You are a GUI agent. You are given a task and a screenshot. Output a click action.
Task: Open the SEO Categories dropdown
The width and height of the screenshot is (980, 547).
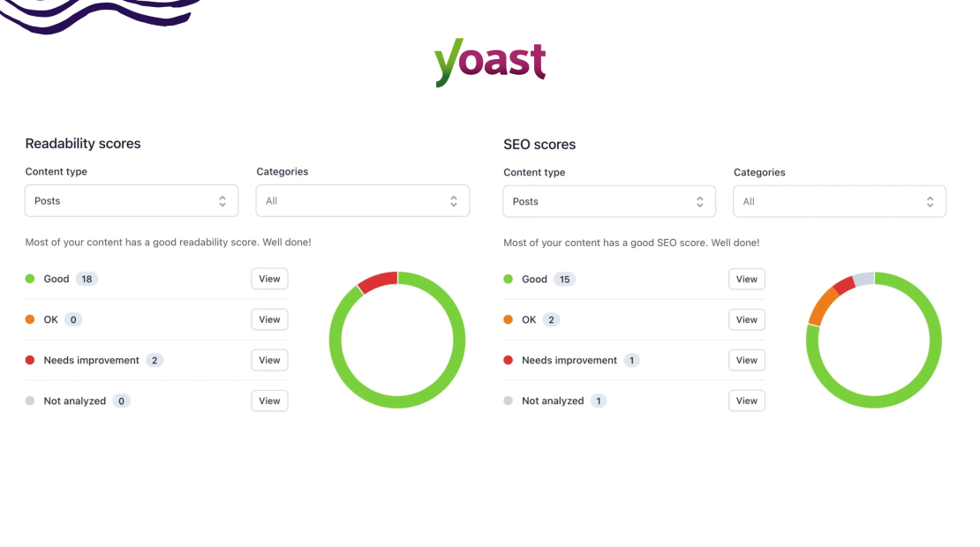click(839, 201)
